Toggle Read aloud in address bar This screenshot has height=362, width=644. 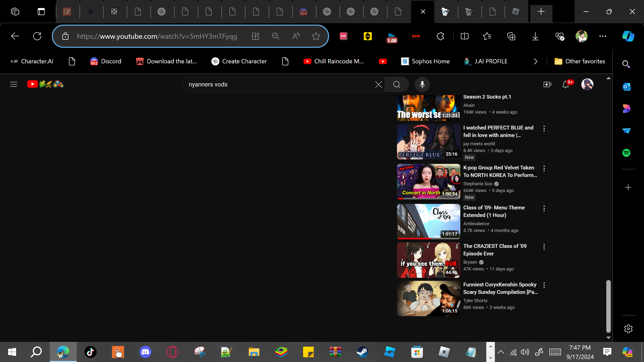(296, 36)
